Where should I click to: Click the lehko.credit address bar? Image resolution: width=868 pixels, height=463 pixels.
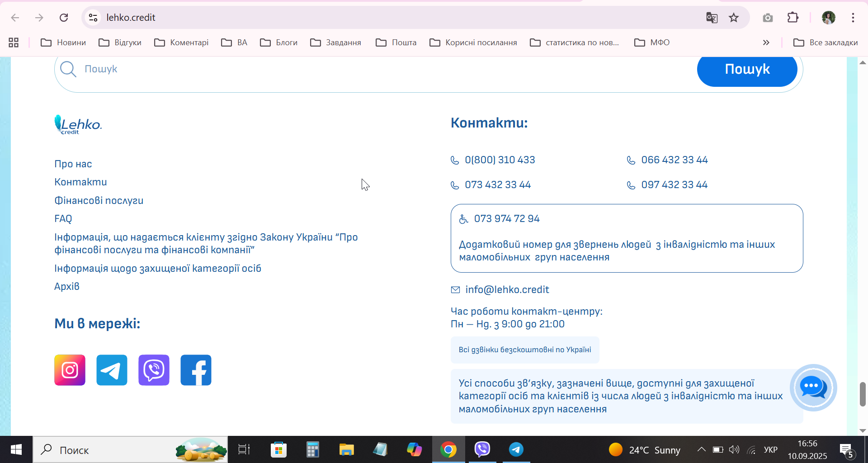[398, 18]
